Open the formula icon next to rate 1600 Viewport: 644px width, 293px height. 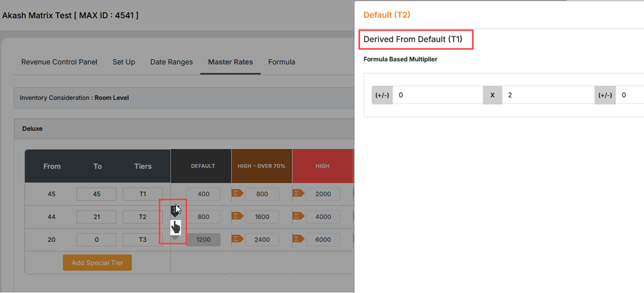(x=237, y=216)
